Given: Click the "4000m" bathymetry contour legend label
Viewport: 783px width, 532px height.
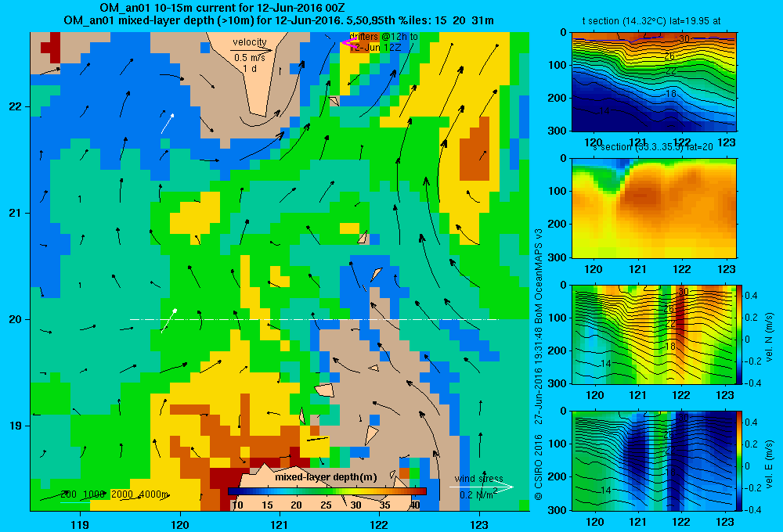Looking at the screenshot, I should pyautogui.click(x=153, y=494).
